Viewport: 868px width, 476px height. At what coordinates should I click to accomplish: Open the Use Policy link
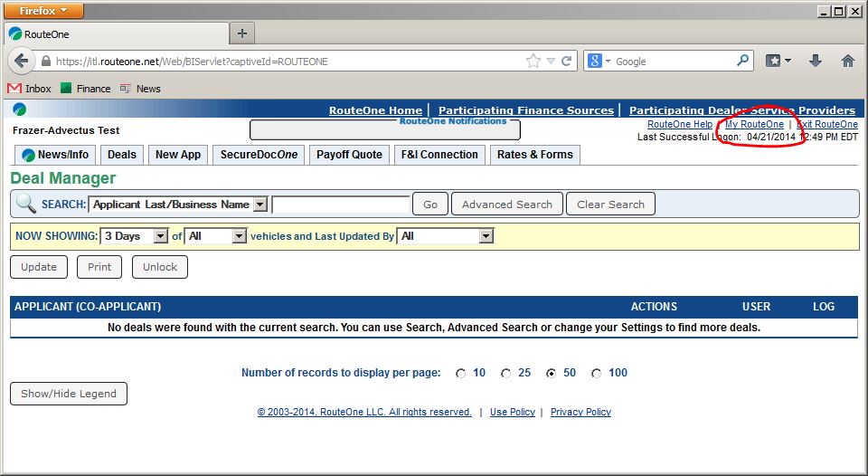coord(513,412)
